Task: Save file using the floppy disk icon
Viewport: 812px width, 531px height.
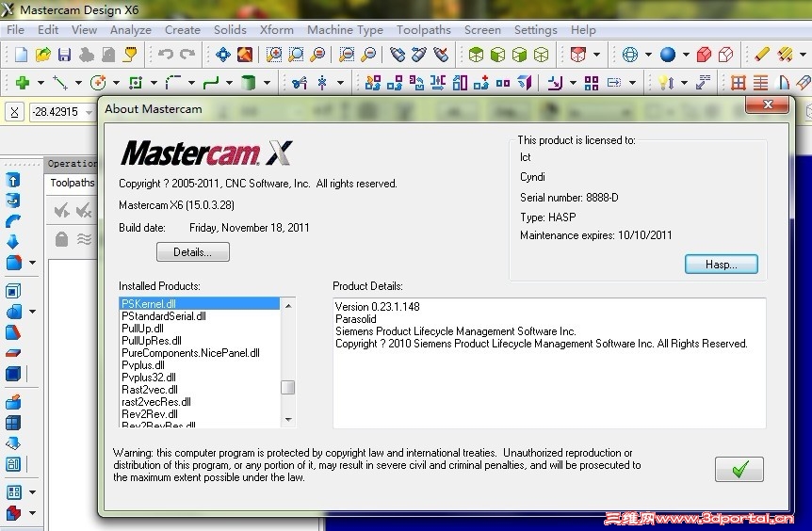Action: coord(64,55)
